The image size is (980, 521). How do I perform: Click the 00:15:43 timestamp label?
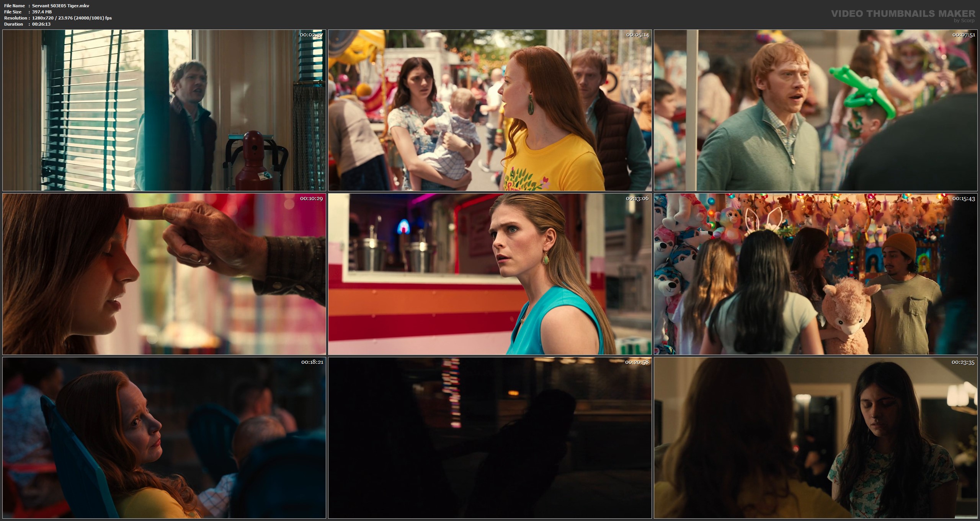pos(964,199)
